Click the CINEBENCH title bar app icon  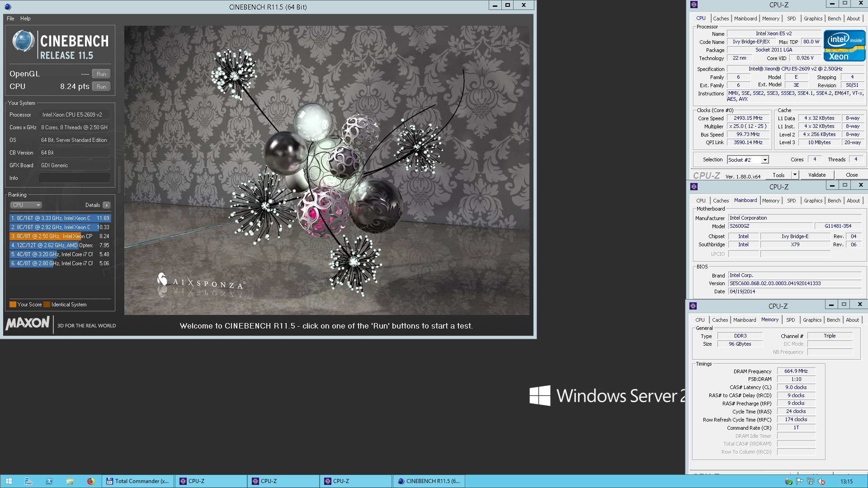(8, 7)
